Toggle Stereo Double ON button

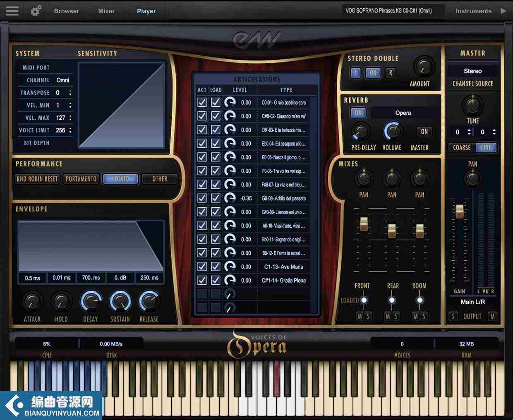tap(373, 73)
